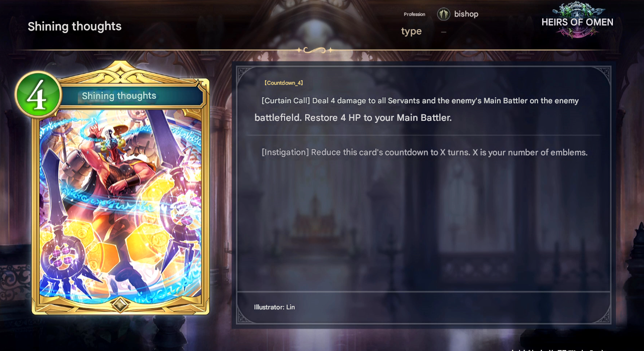Screen dimensions: 644x351
Task: Click the dash type value
Action: tap(444, 32)
